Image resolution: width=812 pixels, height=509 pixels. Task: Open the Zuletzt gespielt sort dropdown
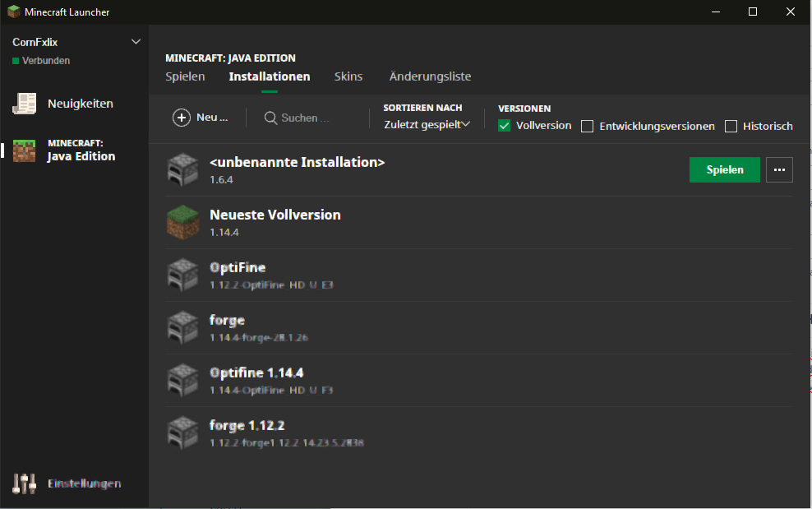pyautogui.click(x=427, y=124)
